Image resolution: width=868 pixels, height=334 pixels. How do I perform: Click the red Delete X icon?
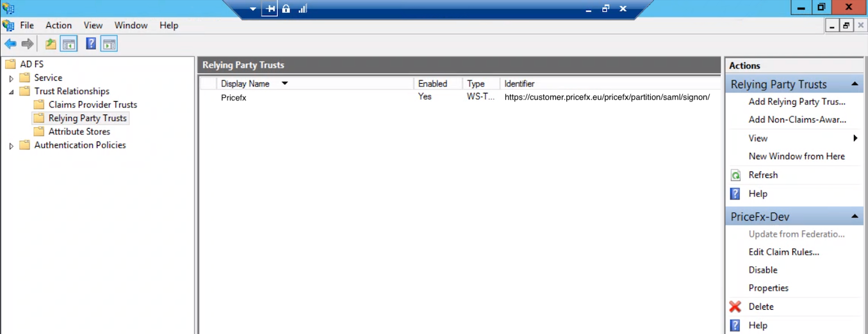(735, 306)
